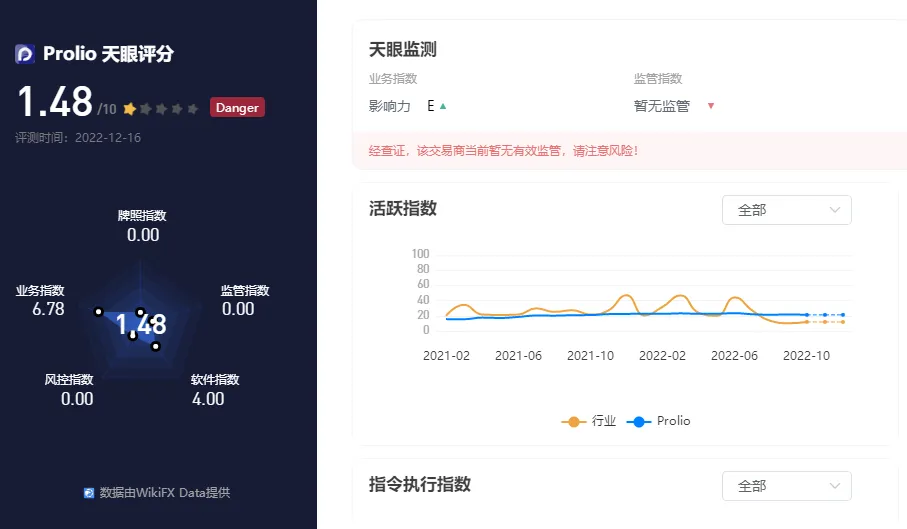This screenshot has height=529, width=907.
Task: Click the 影响力 label
Action: (389, 106)
